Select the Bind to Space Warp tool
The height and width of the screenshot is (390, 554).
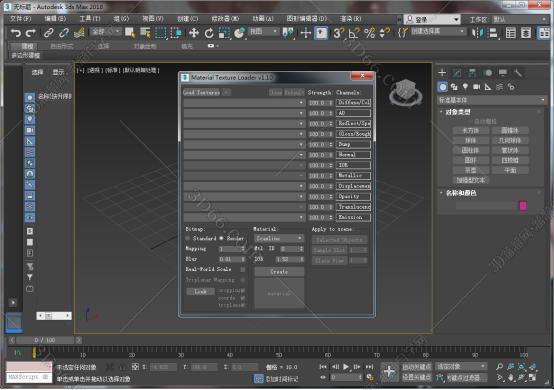tap(79, 33)
